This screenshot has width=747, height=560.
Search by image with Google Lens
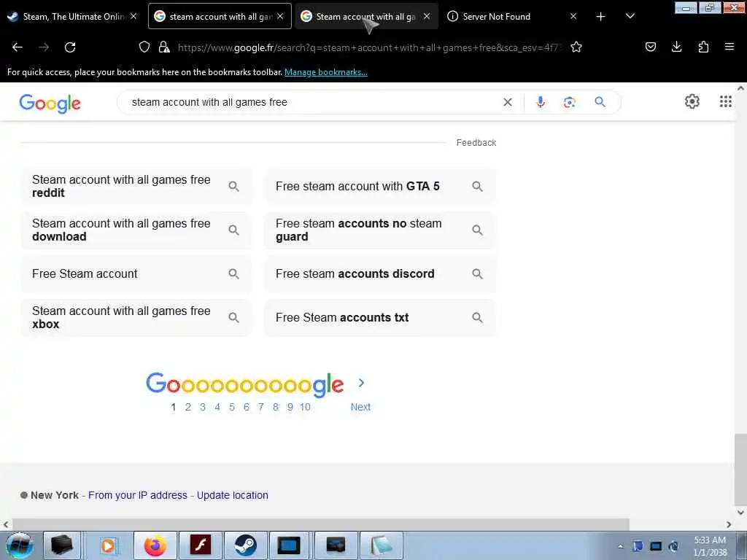[x=569, y=102]
